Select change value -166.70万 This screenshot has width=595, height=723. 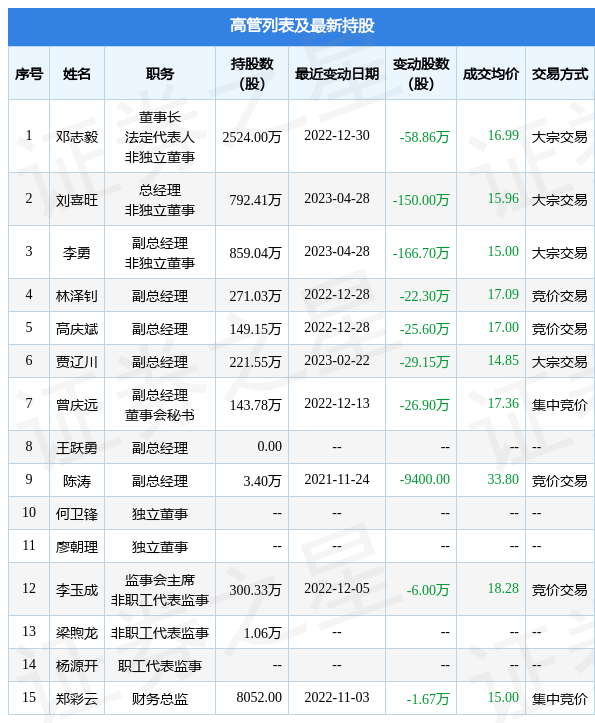click(421, 253)
